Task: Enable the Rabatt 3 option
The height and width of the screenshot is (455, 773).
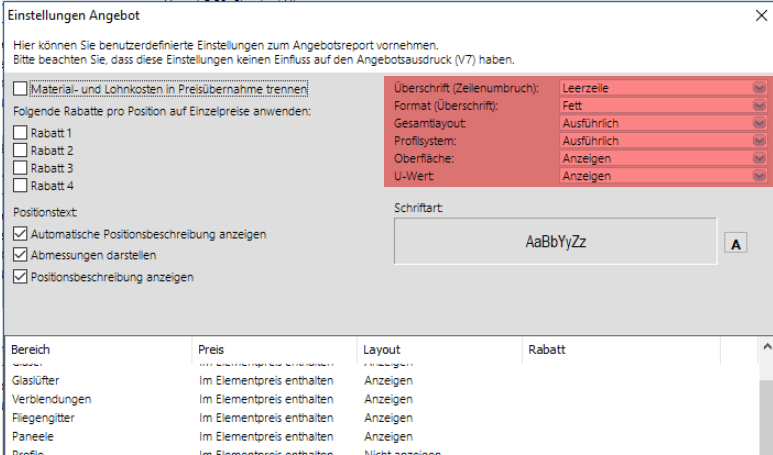Action: point(21,167)
